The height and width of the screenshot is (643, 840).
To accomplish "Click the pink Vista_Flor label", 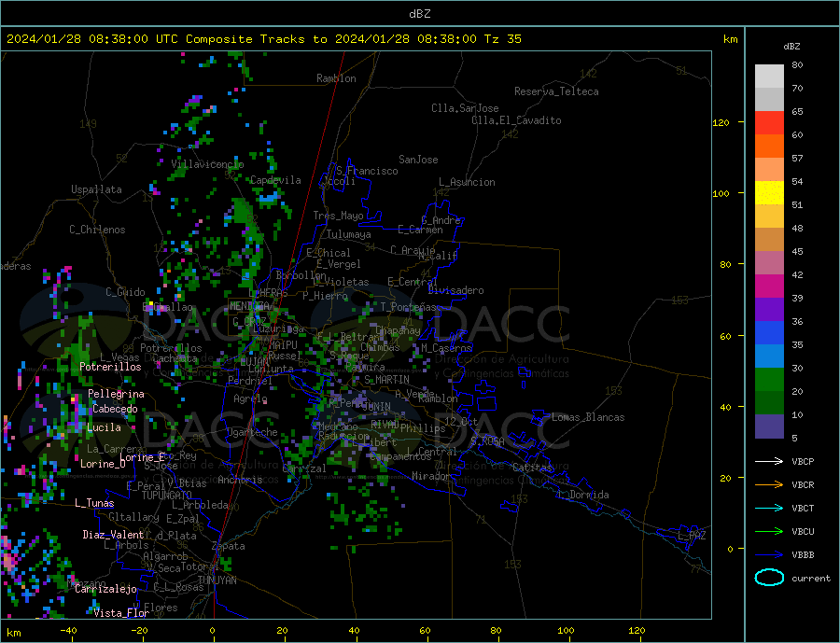I will tap(121, 613).
